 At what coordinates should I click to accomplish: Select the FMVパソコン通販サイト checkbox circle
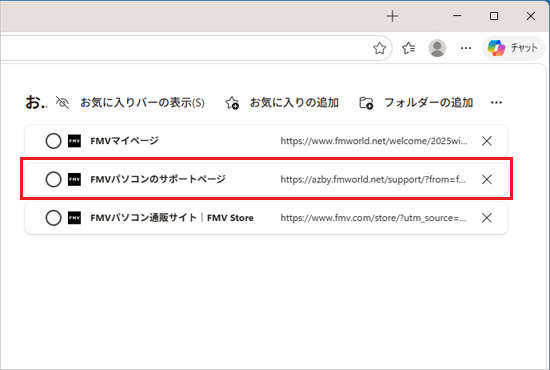click(53, 218)
